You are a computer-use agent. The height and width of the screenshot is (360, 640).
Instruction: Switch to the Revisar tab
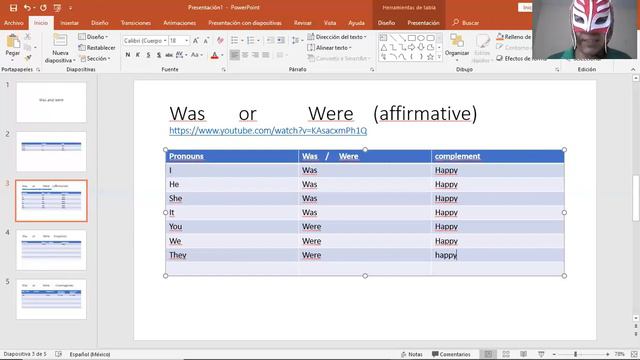point(302,23)
